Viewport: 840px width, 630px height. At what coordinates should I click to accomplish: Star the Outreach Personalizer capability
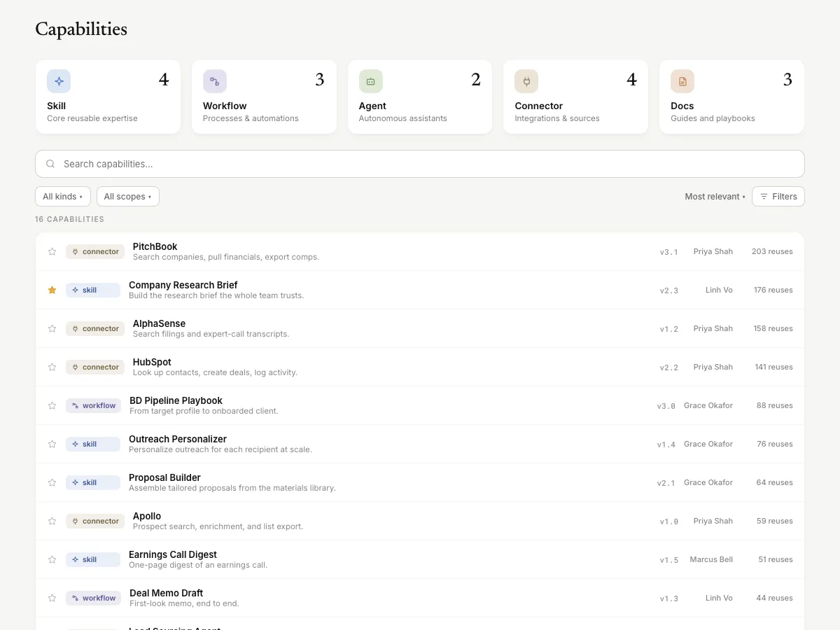(52, 444)
